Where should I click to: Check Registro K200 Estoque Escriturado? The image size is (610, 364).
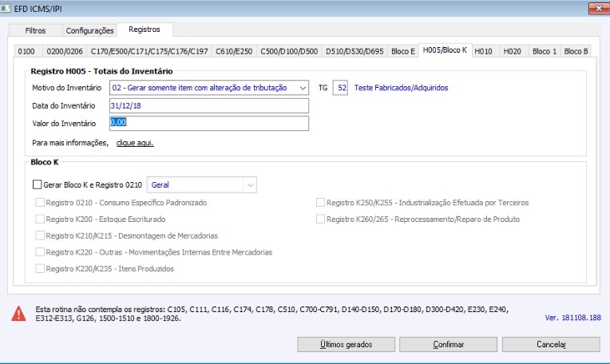(x=40, y=220)
